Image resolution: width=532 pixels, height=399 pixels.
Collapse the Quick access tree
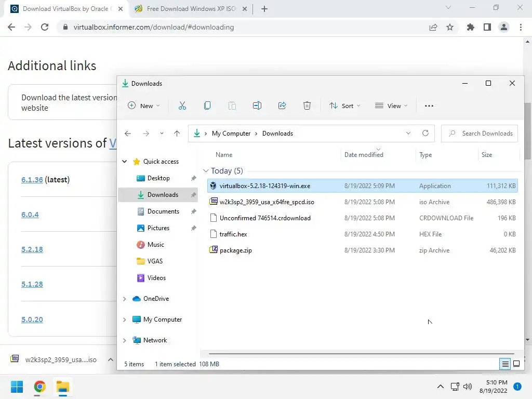click(x=125, y=162)
